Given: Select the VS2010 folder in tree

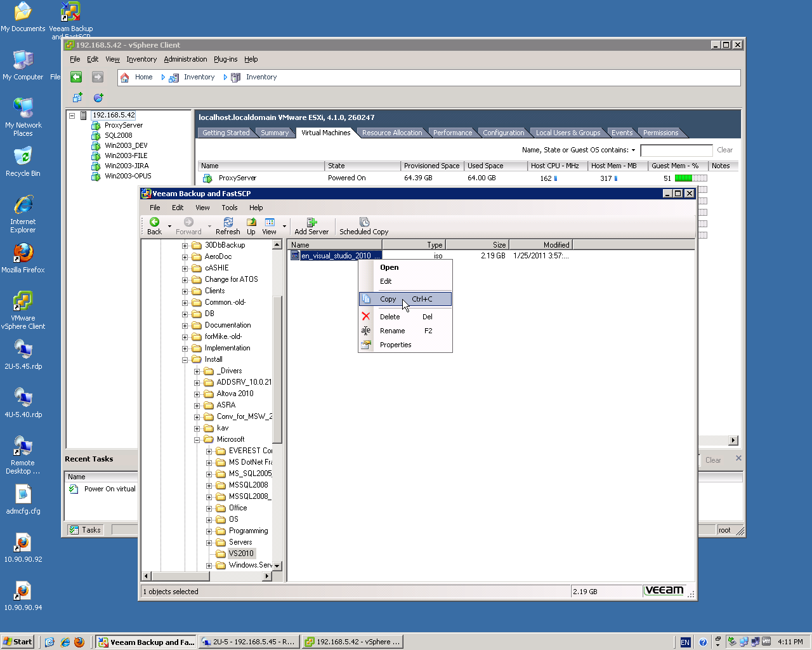Looking at the screenshot, I should [241, 554].
